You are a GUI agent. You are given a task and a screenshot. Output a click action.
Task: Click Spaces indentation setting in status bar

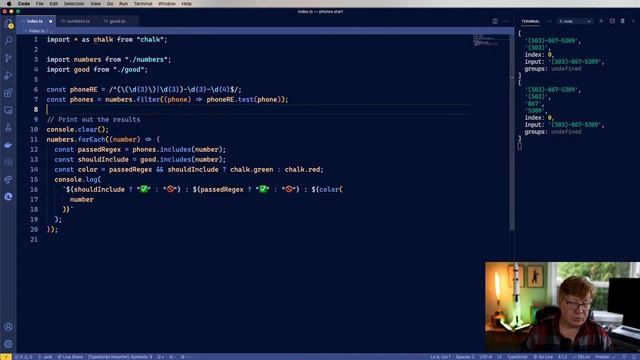(464, 357)
